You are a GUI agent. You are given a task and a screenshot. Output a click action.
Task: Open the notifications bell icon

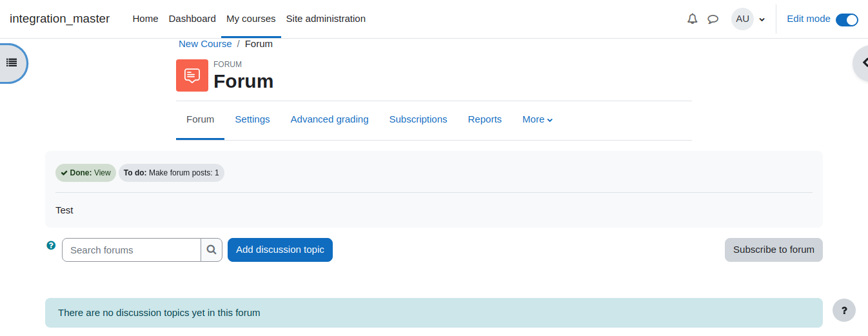click(x=693, y=19)
